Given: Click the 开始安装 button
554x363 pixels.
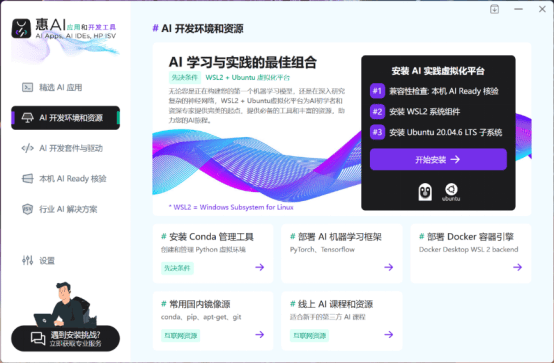Looking at the screenshot, I should (438, 159).
